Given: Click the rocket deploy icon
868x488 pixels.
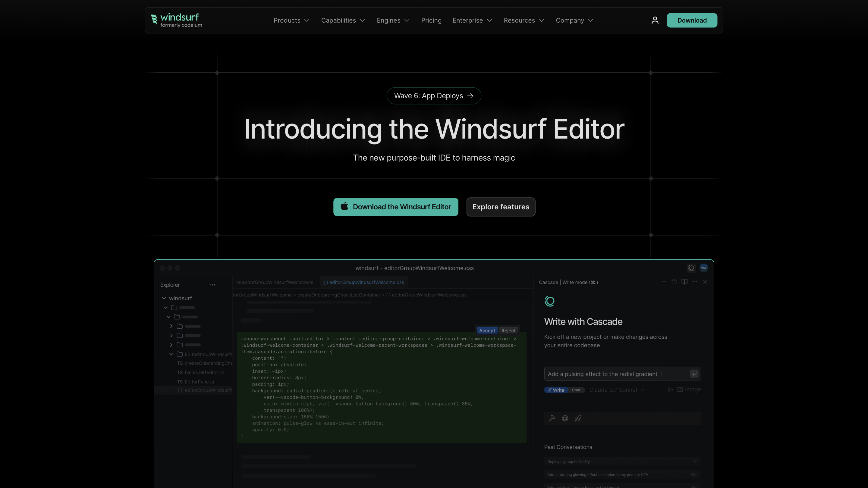Looking at the screenshot, I should coord(578,418).
